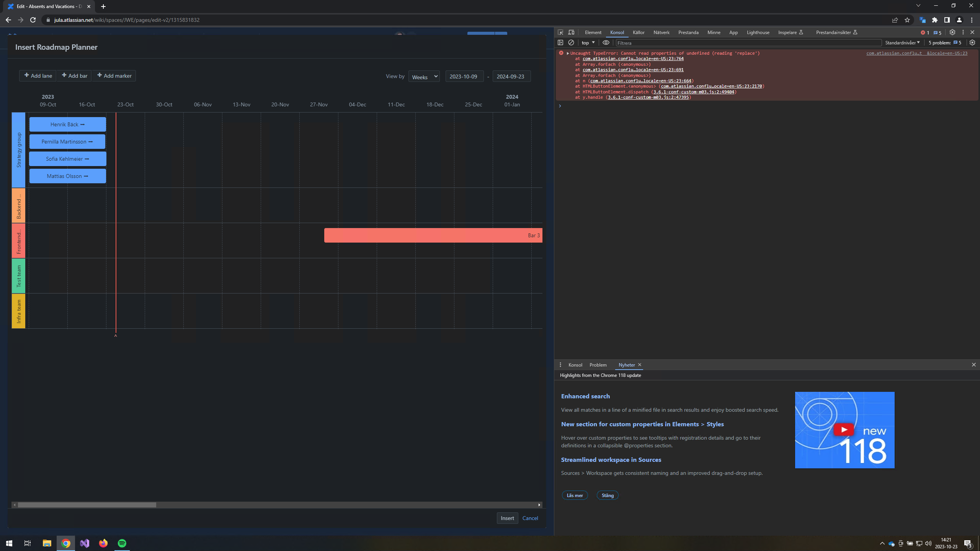Image resolution: width=980 pixels, height=551 pixels.
Task: Bookmark page with the star icon
Action: [x=907, y=20]
